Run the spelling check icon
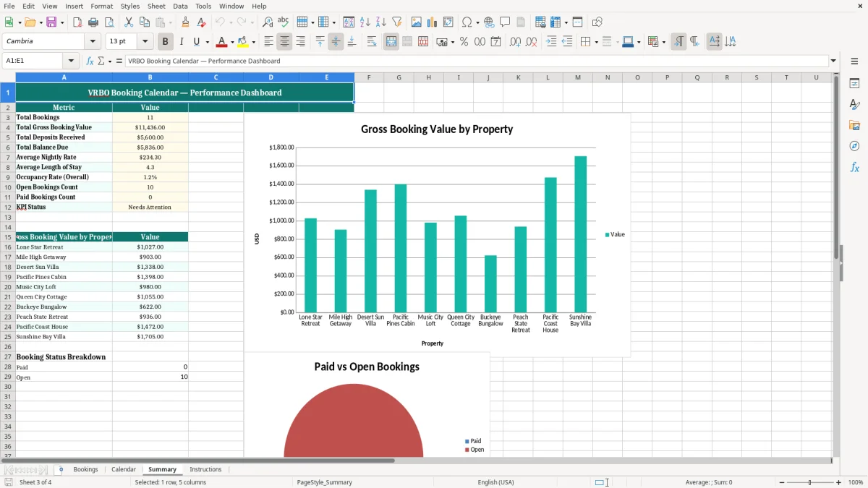Screen dimensions: 868x488 click(x=284, y=22)
